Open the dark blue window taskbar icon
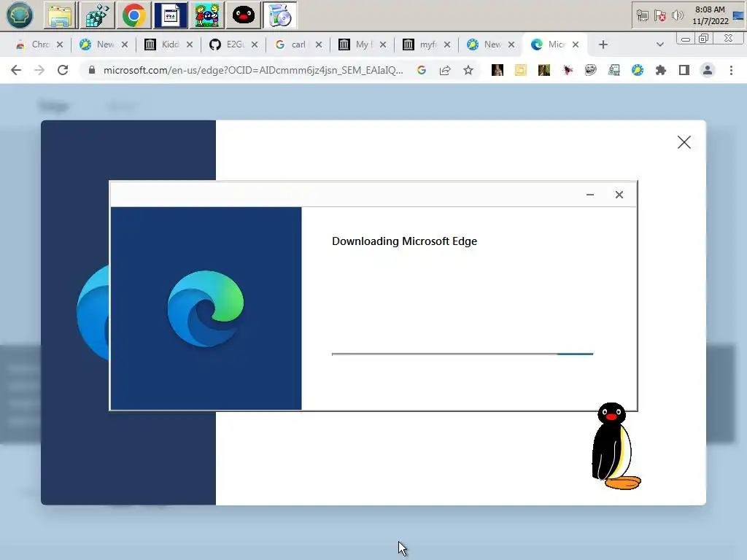Viewport: 747px width, 560px height. click(170, 15)
